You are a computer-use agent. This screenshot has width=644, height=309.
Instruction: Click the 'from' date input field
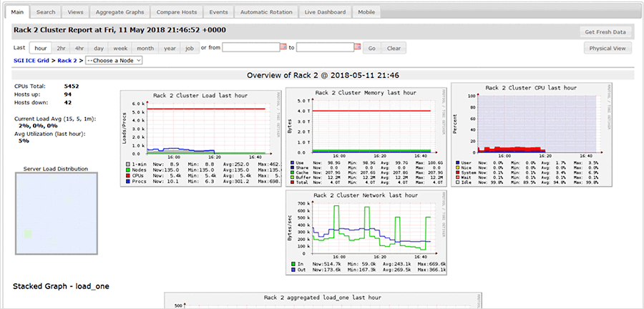[x=250, y=48]
